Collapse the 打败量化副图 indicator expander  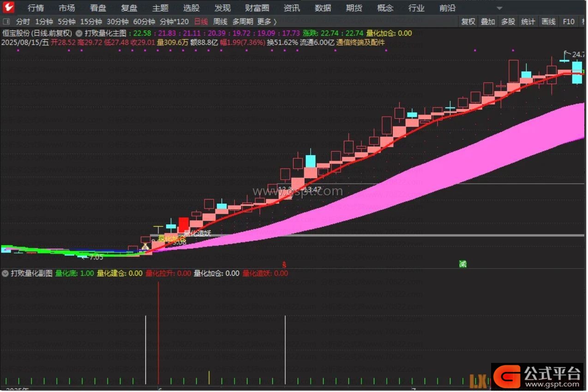click(x=5, y=273)
